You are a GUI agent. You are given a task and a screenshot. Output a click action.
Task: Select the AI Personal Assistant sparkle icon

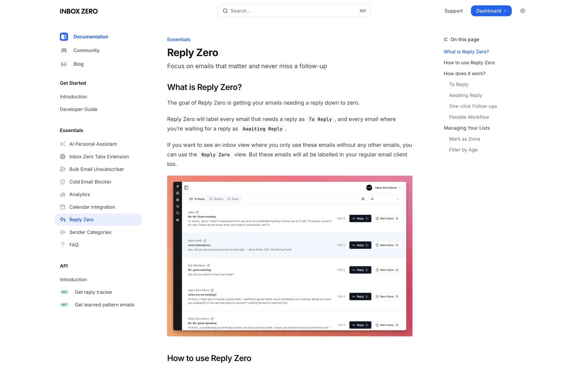[x=63, y=144]
